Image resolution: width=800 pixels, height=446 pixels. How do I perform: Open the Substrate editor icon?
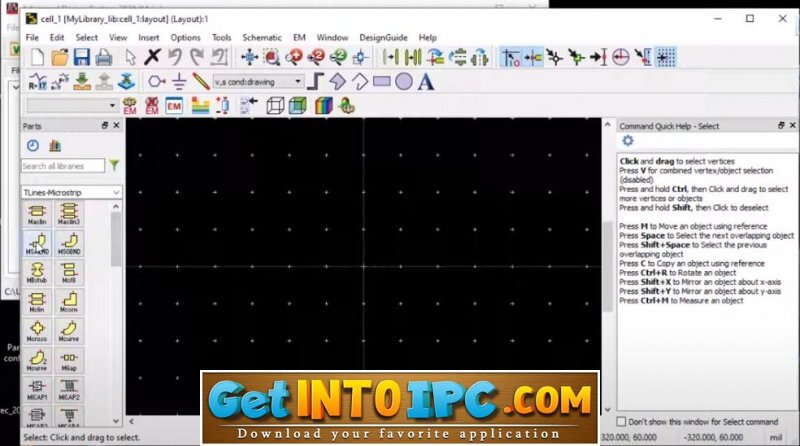coord(200,106)
